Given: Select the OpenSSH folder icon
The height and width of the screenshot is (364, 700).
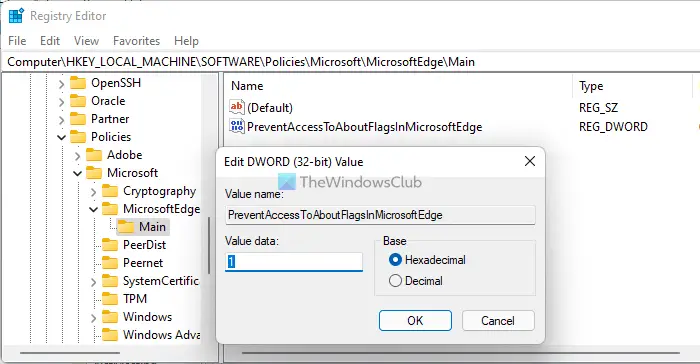Looking at the screenshot, I should pos(78,83).
